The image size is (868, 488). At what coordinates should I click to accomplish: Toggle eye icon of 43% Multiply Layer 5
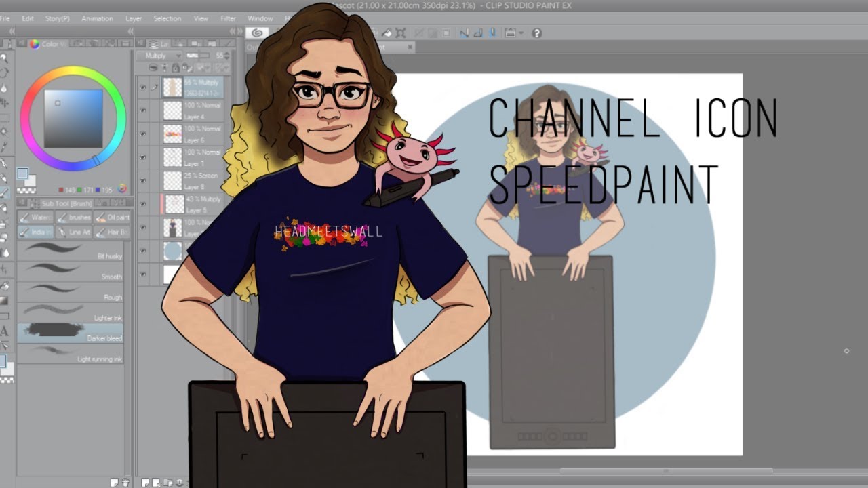(142, 203)
